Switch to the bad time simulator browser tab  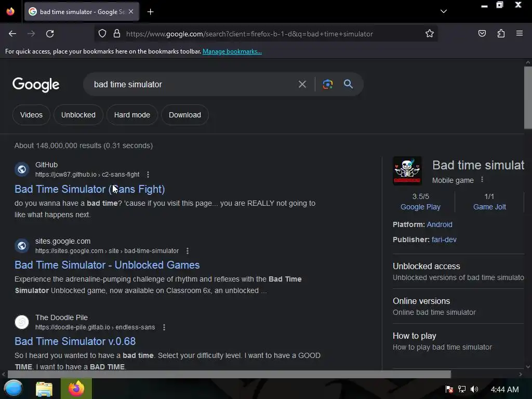[82, 12]
